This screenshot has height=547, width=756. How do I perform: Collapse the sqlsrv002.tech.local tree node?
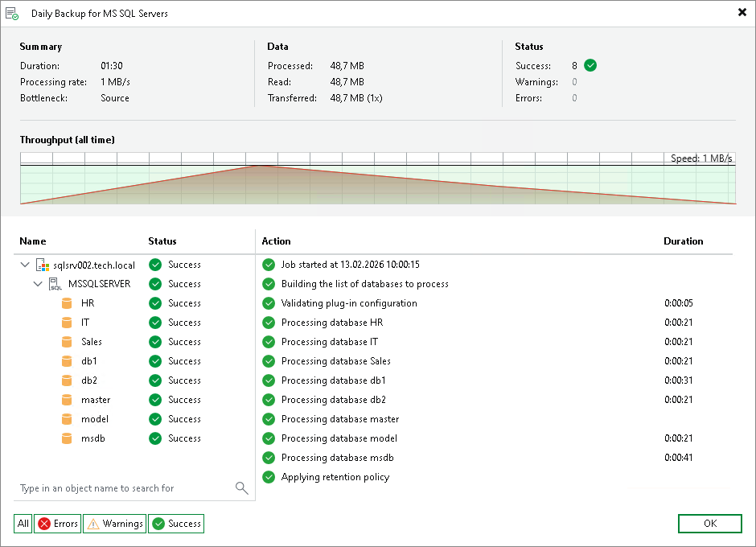pos(25,265)
